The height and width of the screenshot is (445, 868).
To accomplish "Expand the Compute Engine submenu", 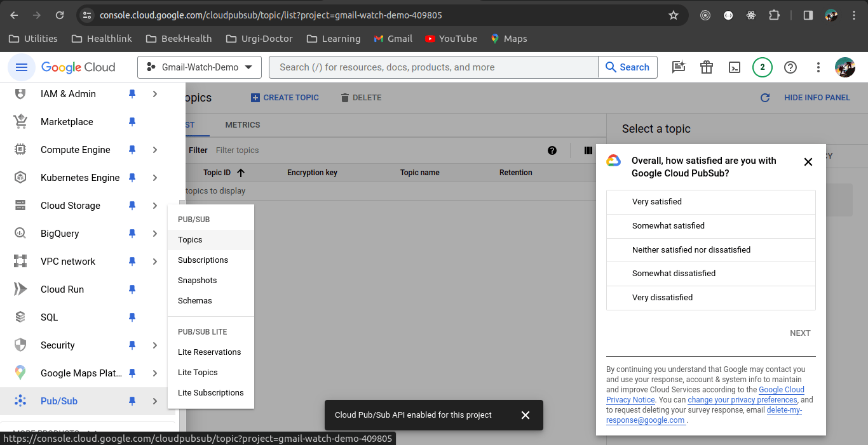I will pos(154,149).
